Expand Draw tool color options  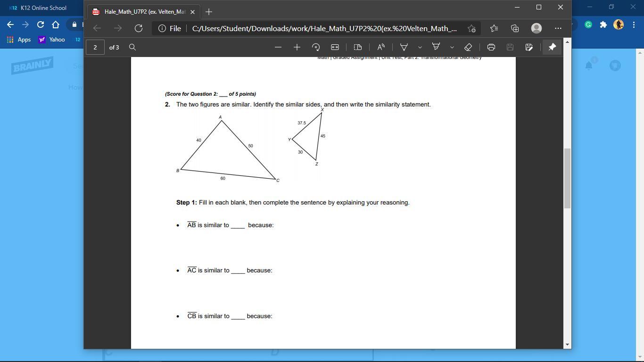(x=420, y=47)
